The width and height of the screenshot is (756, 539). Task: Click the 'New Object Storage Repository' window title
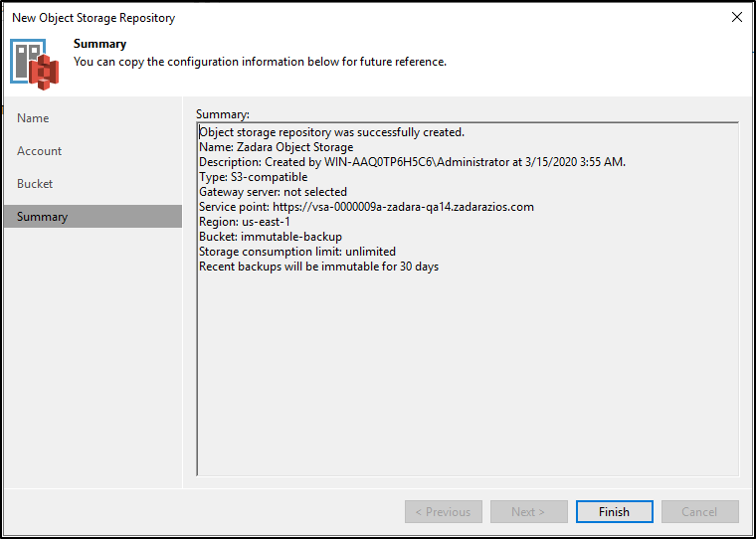(94, 18)
